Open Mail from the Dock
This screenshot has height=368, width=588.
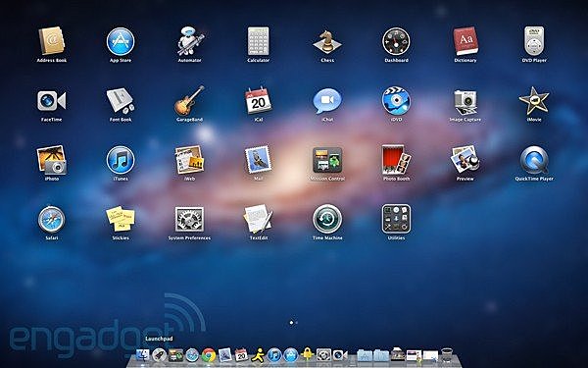(x=225, y=355)
